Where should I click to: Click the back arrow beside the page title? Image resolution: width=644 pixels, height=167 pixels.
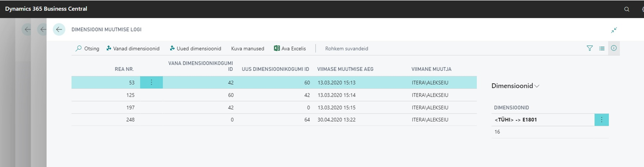[x=59, y=30]
